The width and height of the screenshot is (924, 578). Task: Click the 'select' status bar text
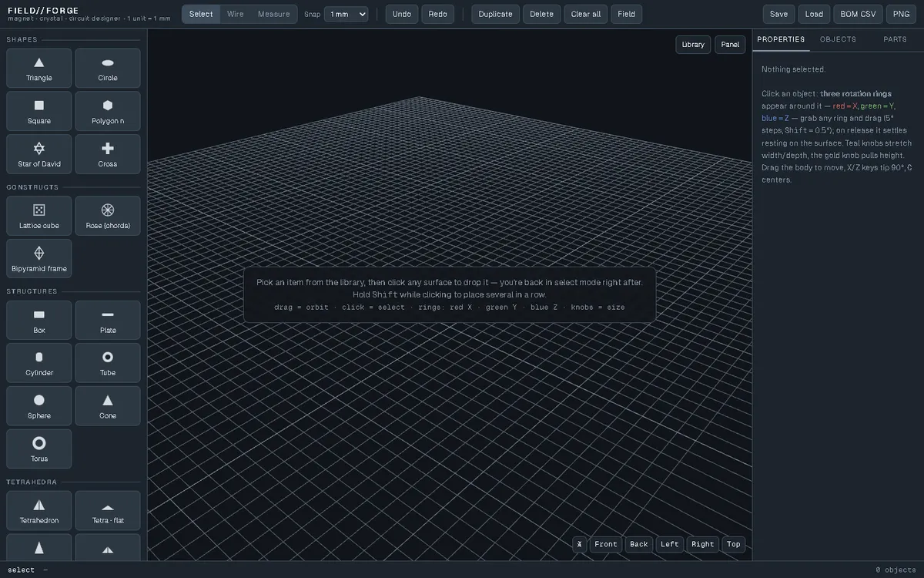tap(22, 570)
